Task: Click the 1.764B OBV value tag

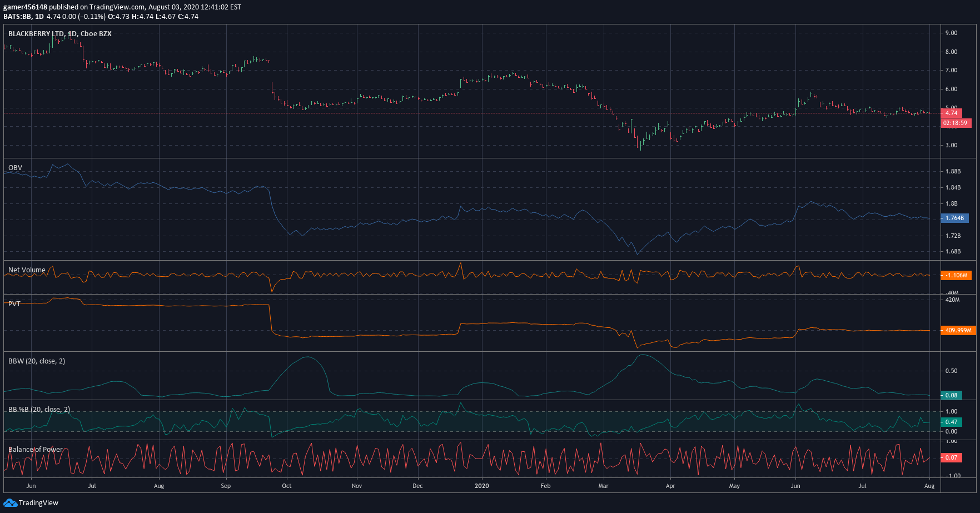Action: (x=954, y=218)
